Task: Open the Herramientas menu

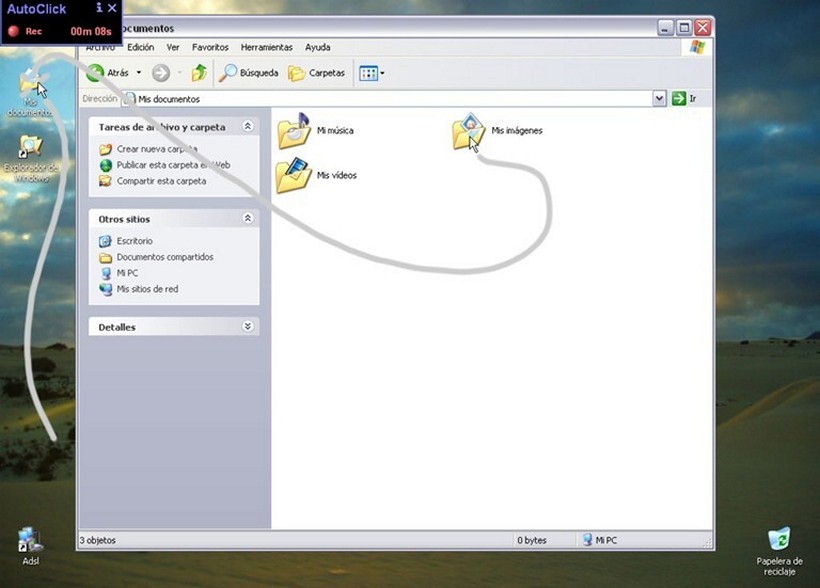Action: coord(266,47)
